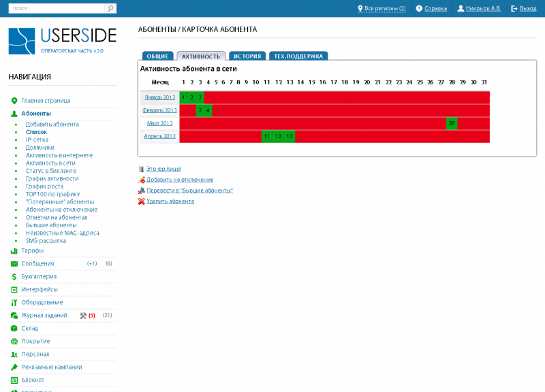Image resolution: width=545 pixels, height=392 pixels.
Task: Click into the search input field
Action: 57,8
